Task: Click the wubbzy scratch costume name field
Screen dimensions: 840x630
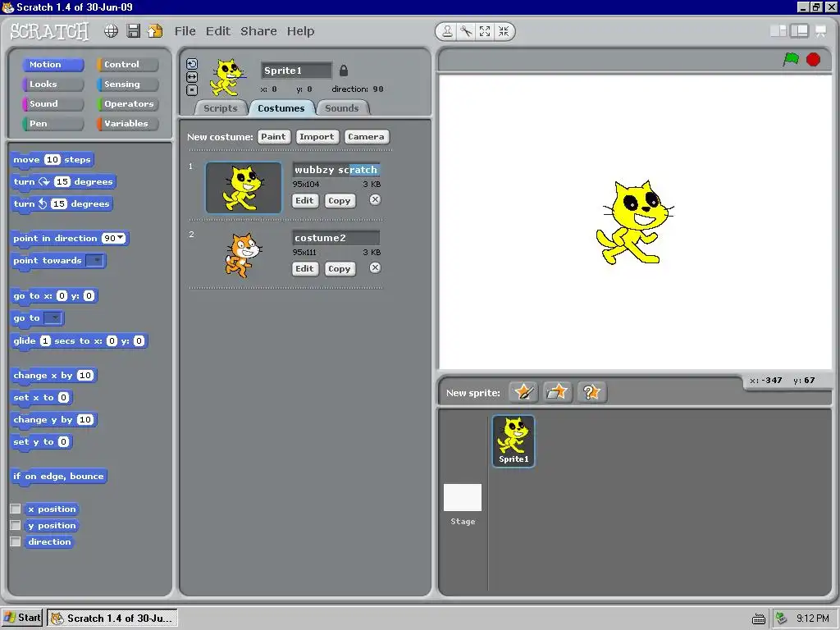Action: coord(336,170)
